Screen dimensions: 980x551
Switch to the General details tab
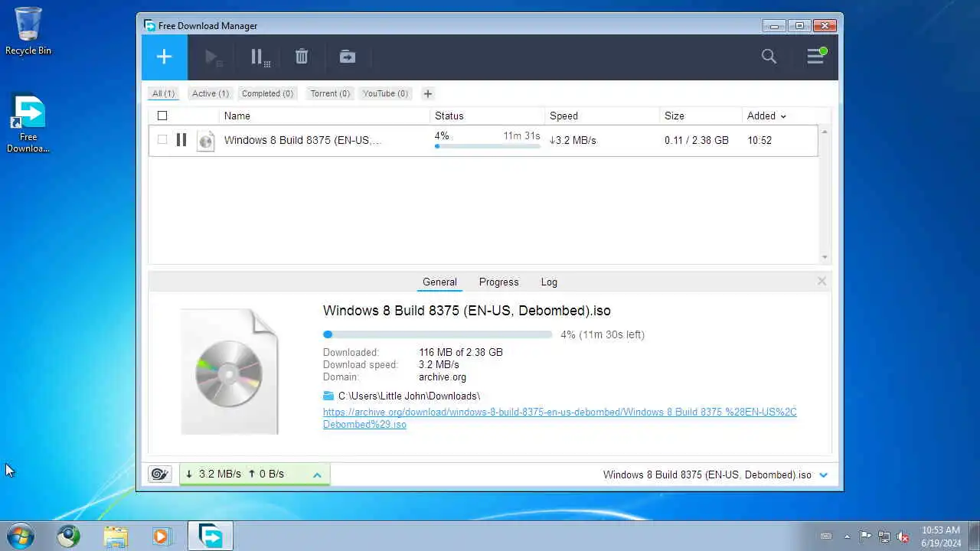tap(439, 282)
